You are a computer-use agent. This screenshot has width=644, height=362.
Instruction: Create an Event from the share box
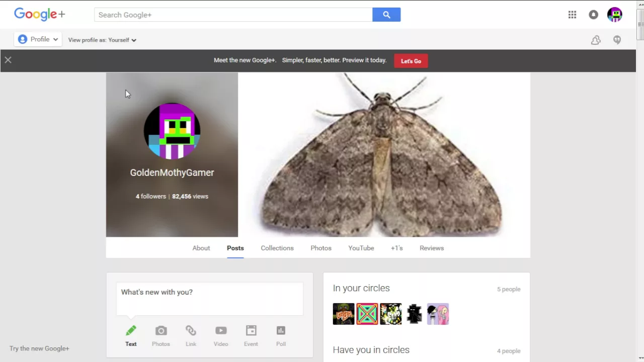coord(251,336)
